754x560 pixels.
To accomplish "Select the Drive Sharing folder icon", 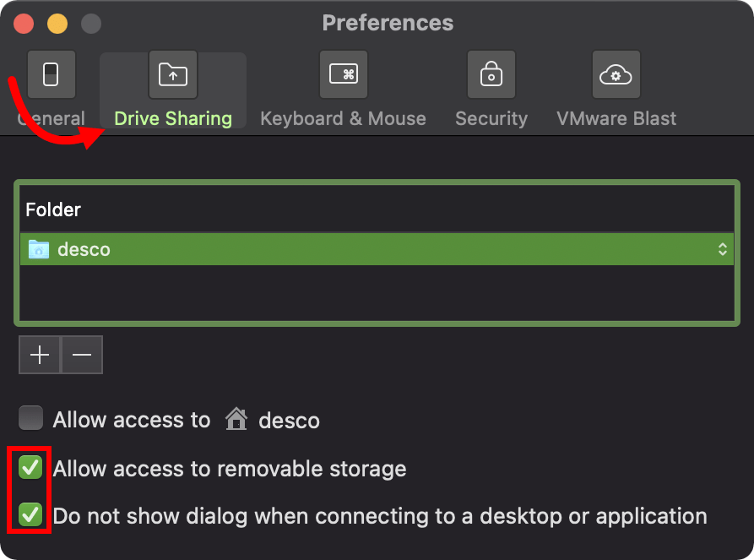I will point(173,74).
